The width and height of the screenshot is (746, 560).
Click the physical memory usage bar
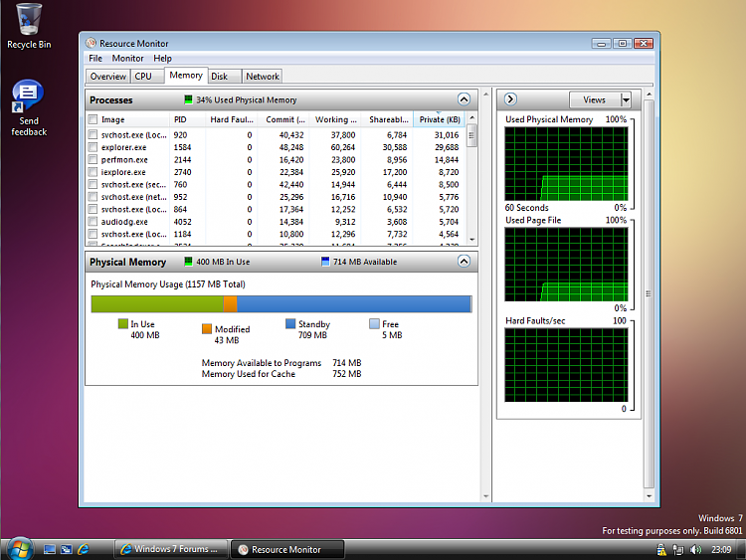click(x=281, y=304)
